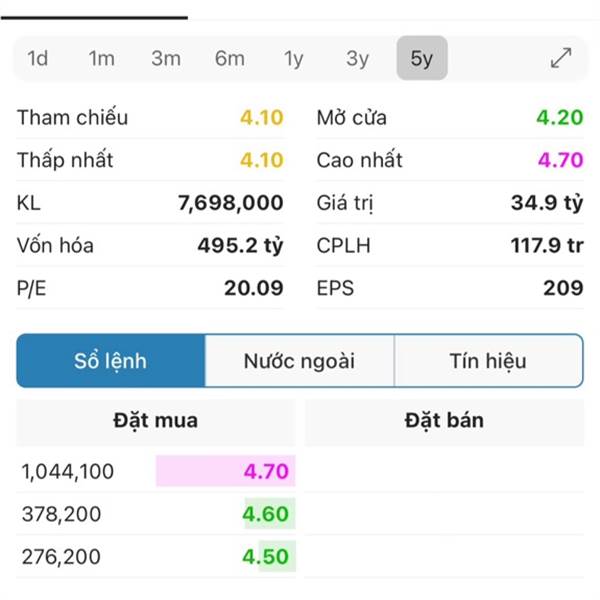Select the 3m time range
The width and height of the screenshot is (600, 600).
click(166, 59)
